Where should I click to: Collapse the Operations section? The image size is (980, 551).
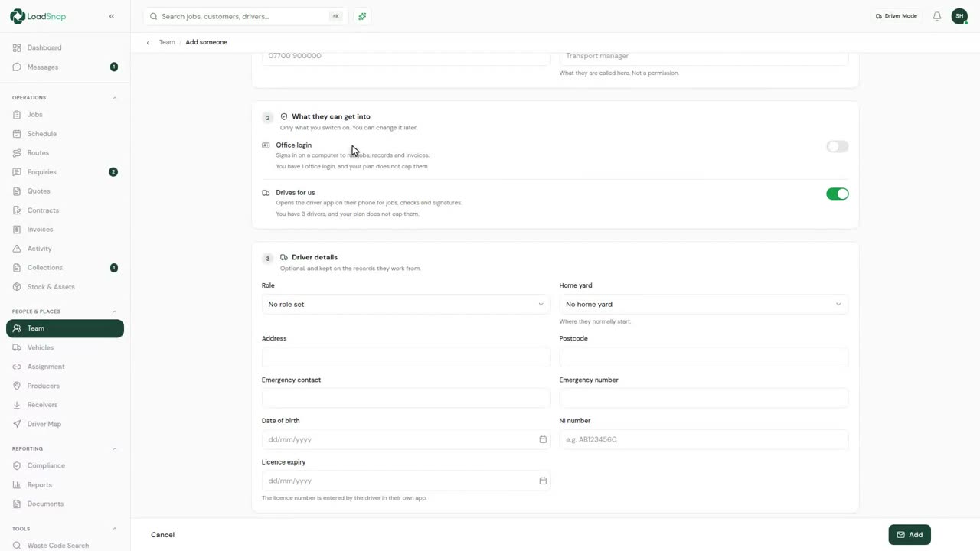(115, 98)
